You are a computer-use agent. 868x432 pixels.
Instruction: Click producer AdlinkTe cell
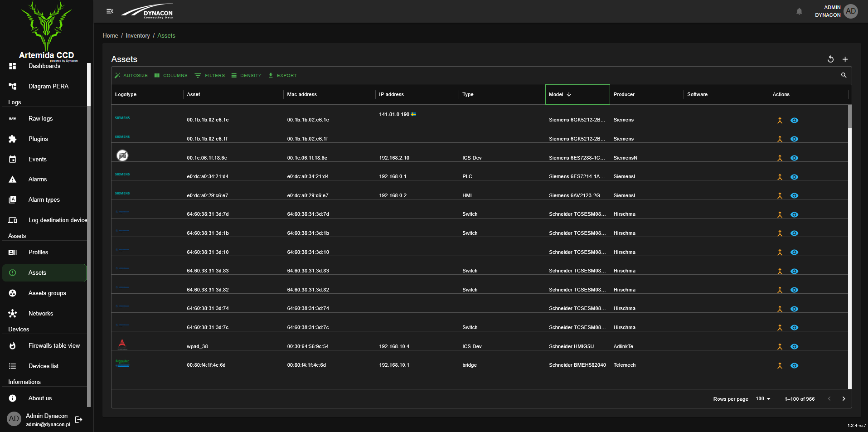click(623, 346)
